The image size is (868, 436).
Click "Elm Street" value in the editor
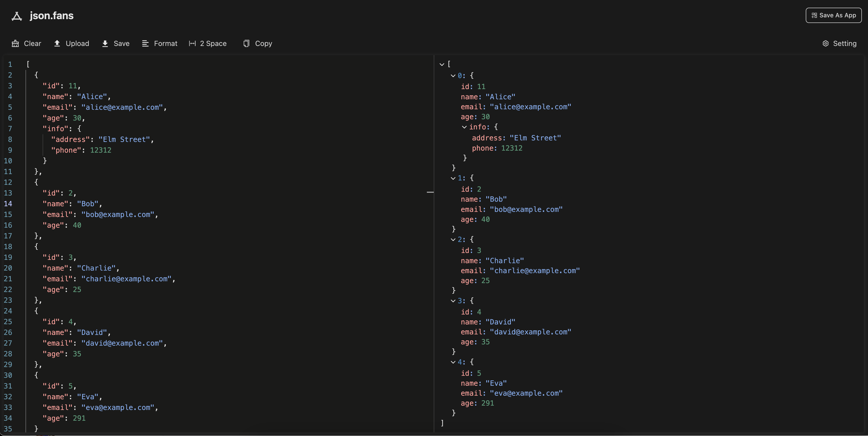click(124, 140)
